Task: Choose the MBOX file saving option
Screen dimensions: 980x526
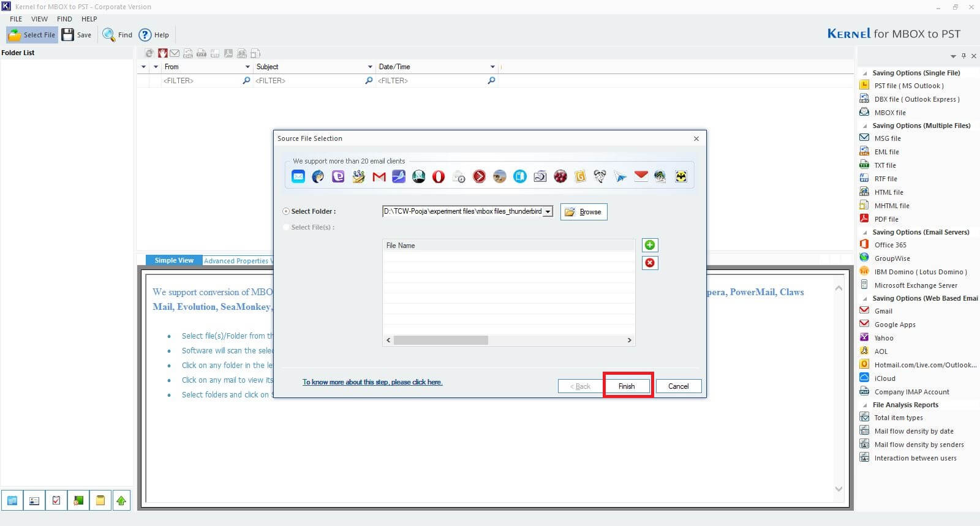Action: (883, 113)
